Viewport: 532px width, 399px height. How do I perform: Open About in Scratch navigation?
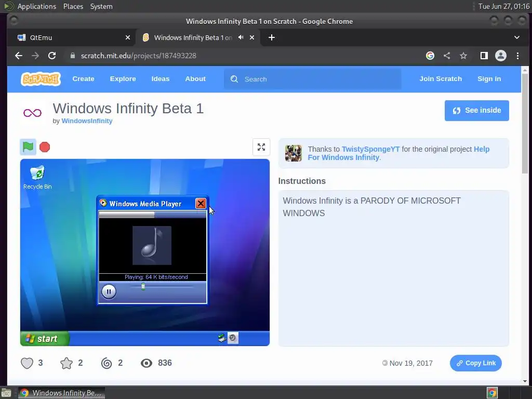(195, 79)
